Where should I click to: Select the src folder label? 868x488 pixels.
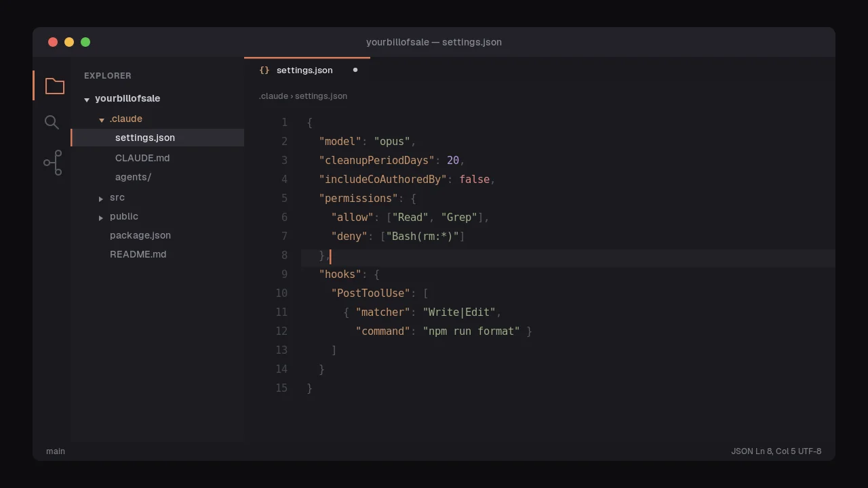[117, 197]
